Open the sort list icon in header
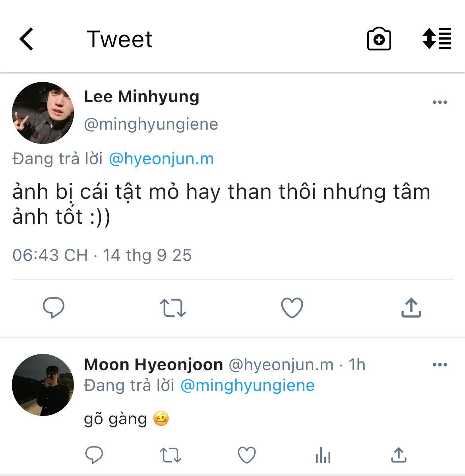 pyautogui.click(x=436, y=39)
